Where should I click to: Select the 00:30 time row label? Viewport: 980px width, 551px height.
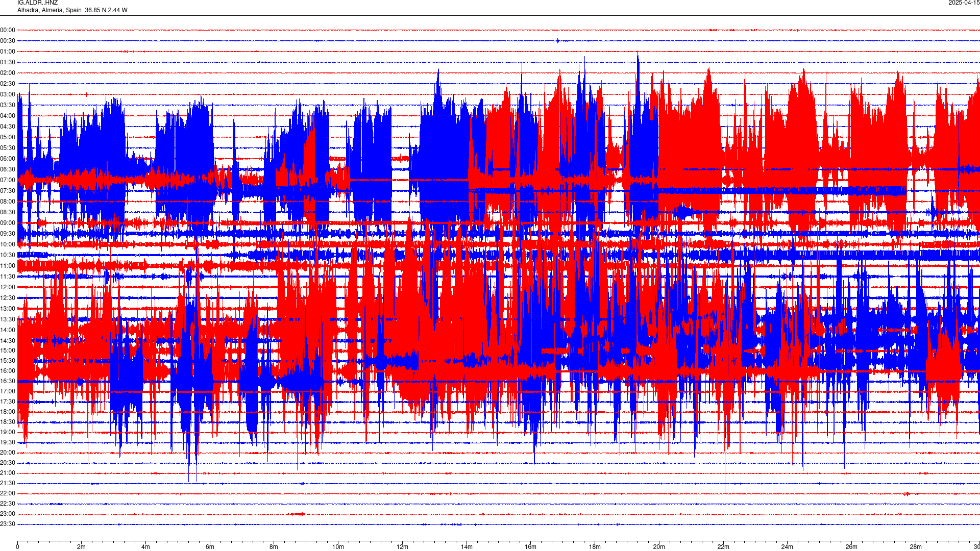point(8,41)
